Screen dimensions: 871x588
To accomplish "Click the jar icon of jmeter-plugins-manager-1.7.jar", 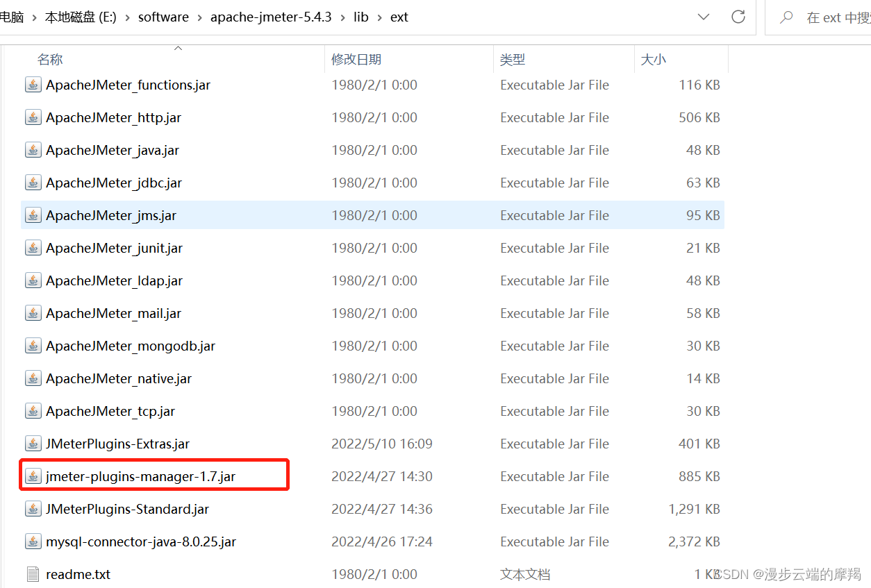I will pyautogui.click(x=33, y=476).
